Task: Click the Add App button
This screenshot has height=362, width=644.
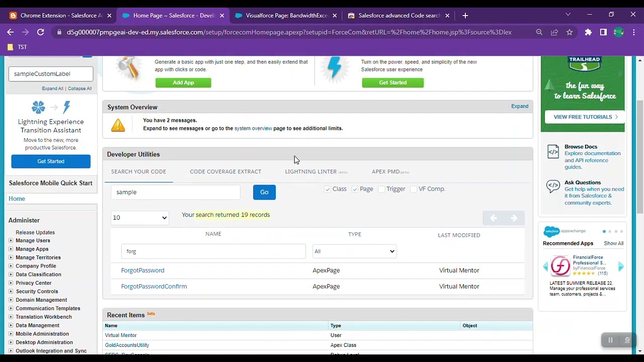Action: click(x=183, y=82)
